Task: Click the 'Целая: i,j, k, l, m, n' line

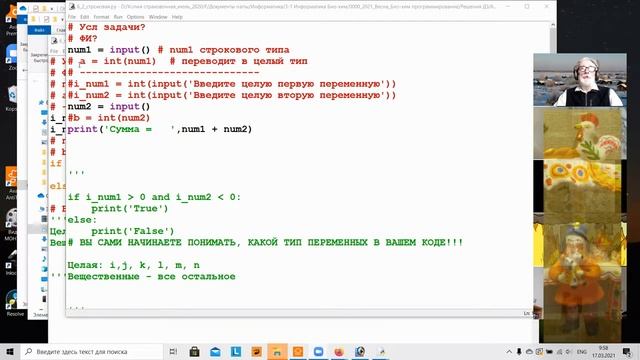Action: (x=133, y=265)
